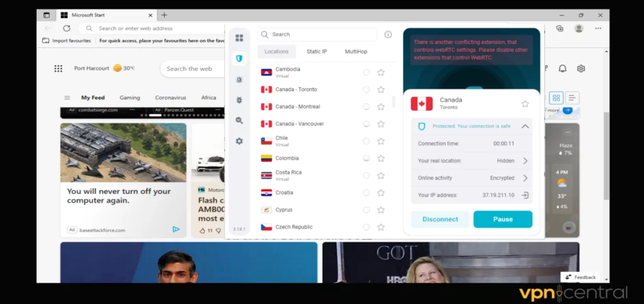Click the Search the web box
This screenshot has width=644, height=304.
[x=192, y=69]
